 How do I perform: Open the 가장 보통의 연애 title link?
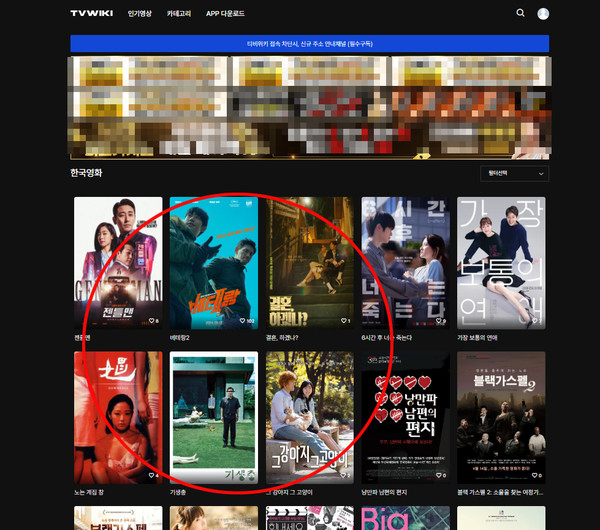477,338
